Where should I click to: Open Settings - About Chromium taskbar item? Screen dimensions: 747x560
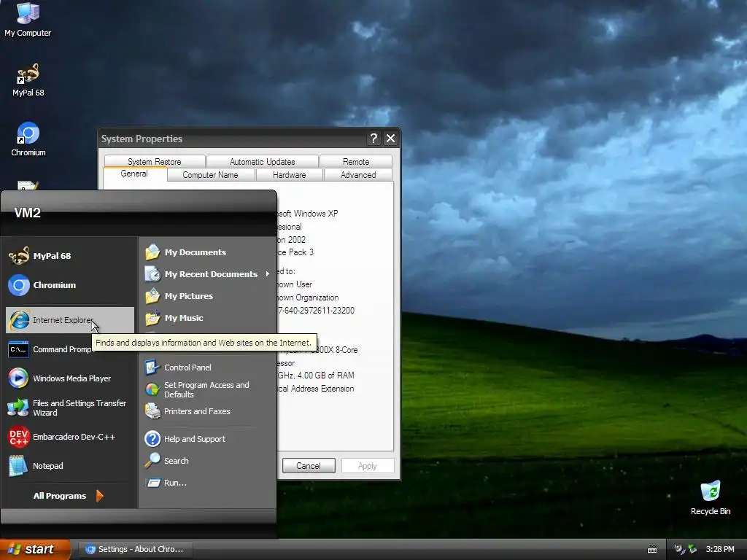[x=135, y=549]
